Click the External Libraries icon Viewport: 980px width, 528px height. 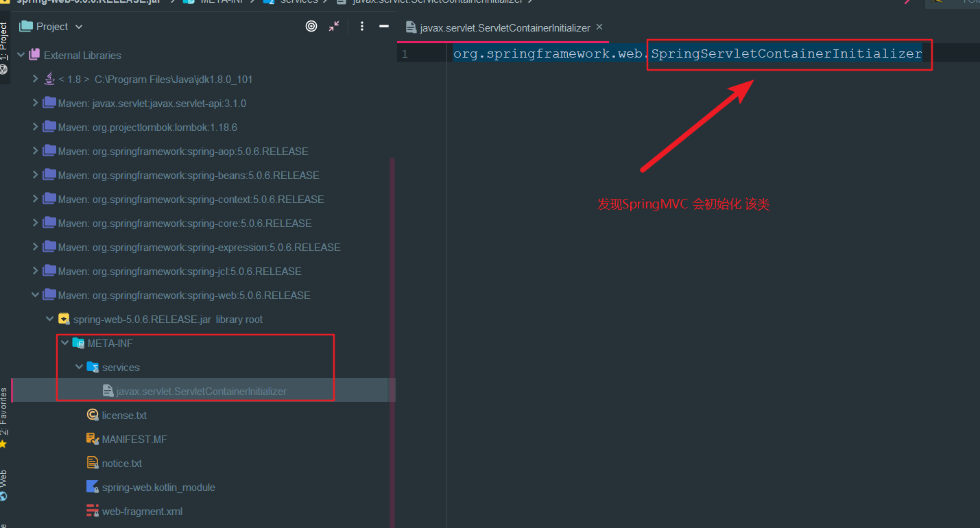[34, 55]
